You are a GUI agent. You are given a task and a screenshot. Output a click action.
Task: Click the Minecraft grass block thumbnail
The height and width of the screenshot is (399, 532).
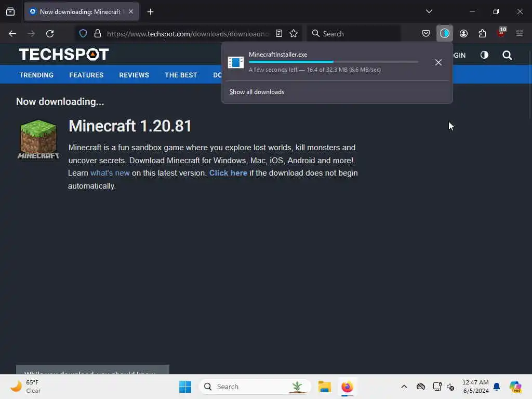point(38,139)
